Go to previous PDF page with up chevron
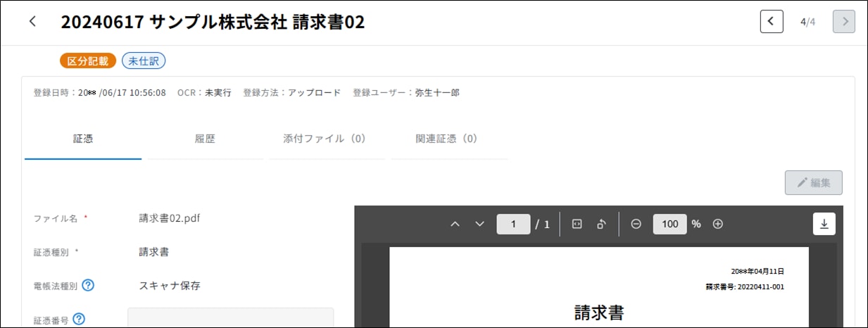 click(455, 224)
